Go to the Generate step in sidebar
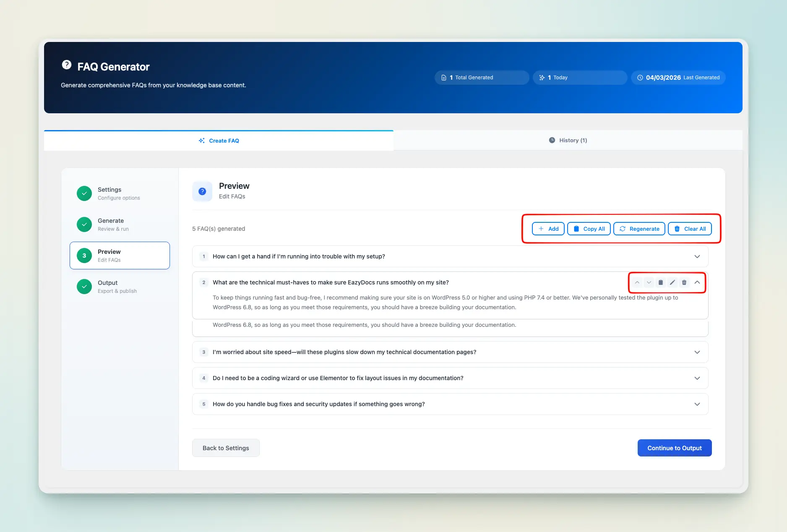Screen dimensions: 787x532 [x=111, y=224]
